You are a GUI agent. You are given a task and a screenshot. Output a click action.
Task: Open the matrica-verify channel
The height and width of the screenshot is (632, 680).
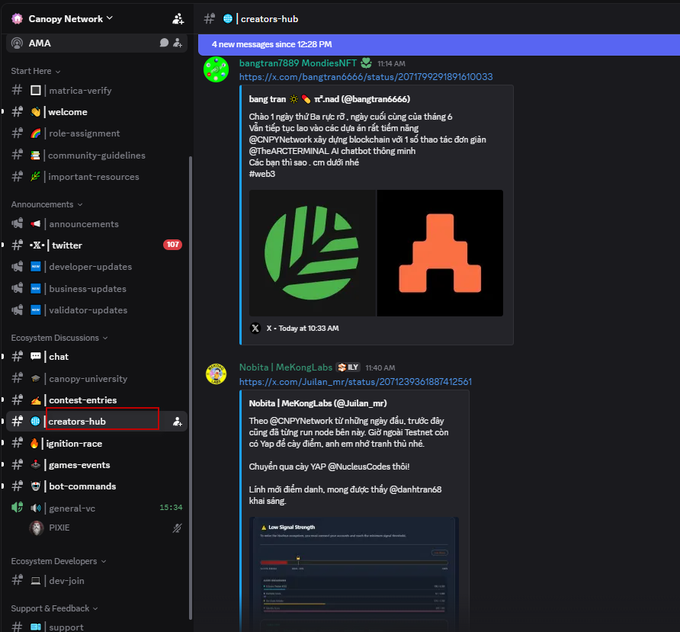pyautogui.click(x=96, y=91)
